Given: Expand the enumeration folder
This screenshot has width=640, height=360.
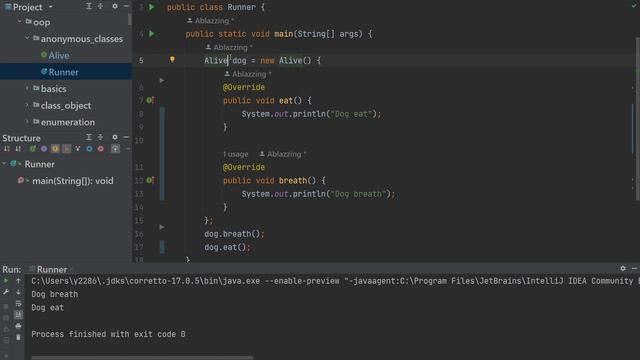Looking at the screenshot, I should pos(27,121).
